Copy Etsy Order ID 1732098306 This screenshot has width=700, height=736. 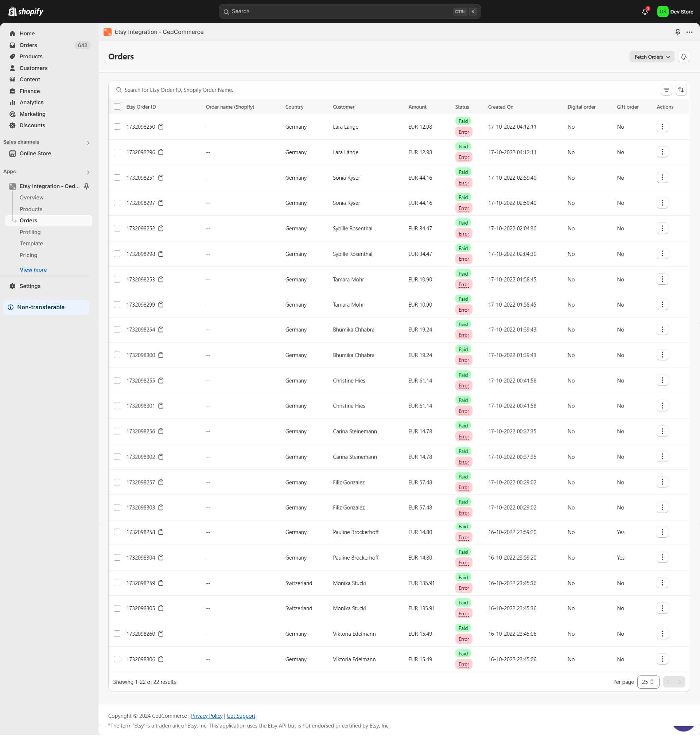pos(161,659)
